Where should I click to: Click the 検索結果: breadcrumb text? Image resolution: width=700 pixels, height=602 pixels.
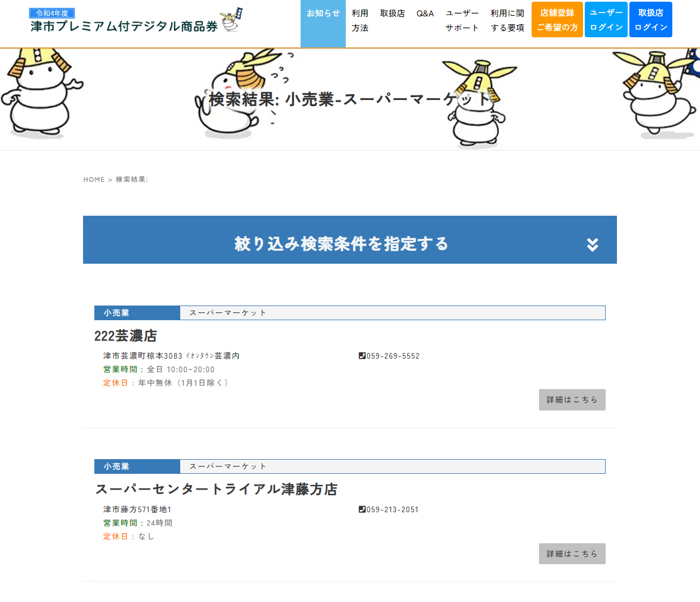(132, 180)
